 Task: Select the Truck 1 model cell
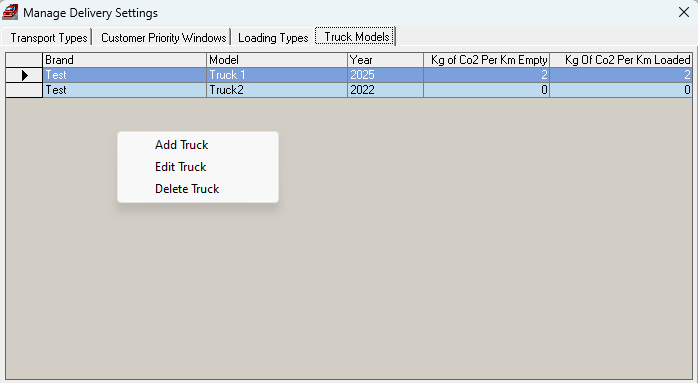point(277,75)
